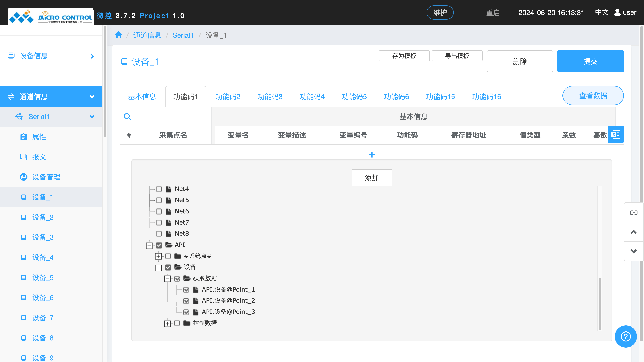
Task: Click the search magnifier icon
Action: (127, 117)
